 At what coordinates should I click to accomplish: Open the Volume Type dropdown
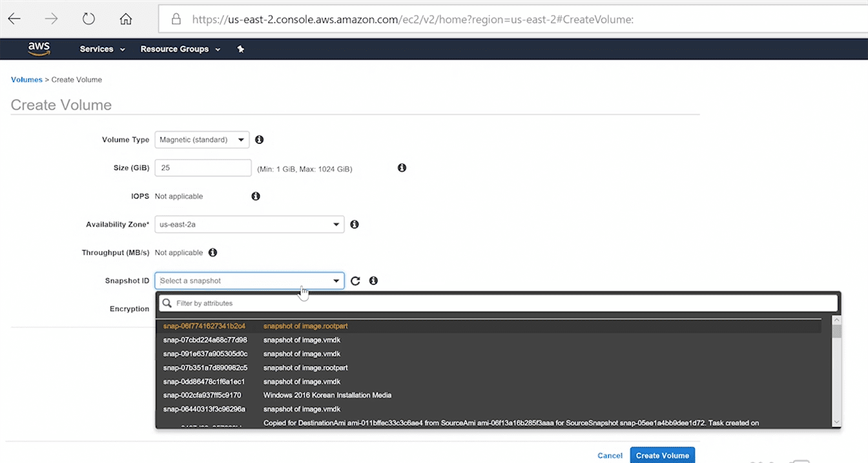click(x=201, y=139)
